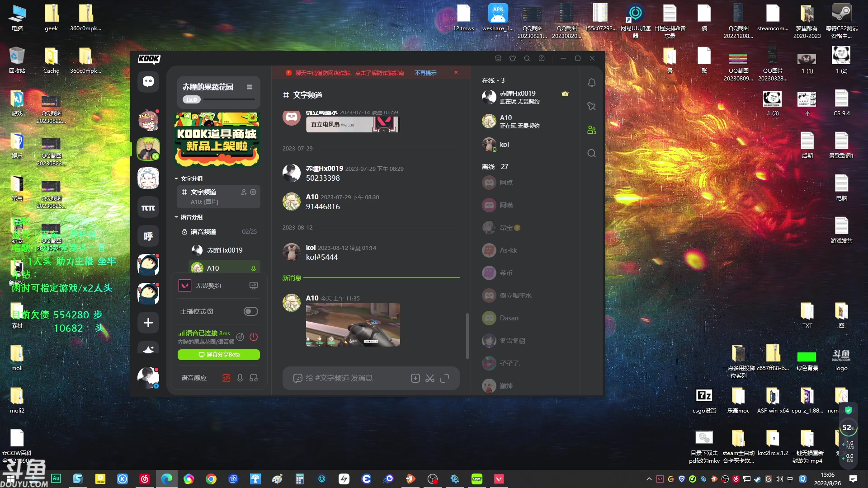Select the 语音频道 voice channel
The width and height of the screenshot is (868, 488).
pos(218,232)
